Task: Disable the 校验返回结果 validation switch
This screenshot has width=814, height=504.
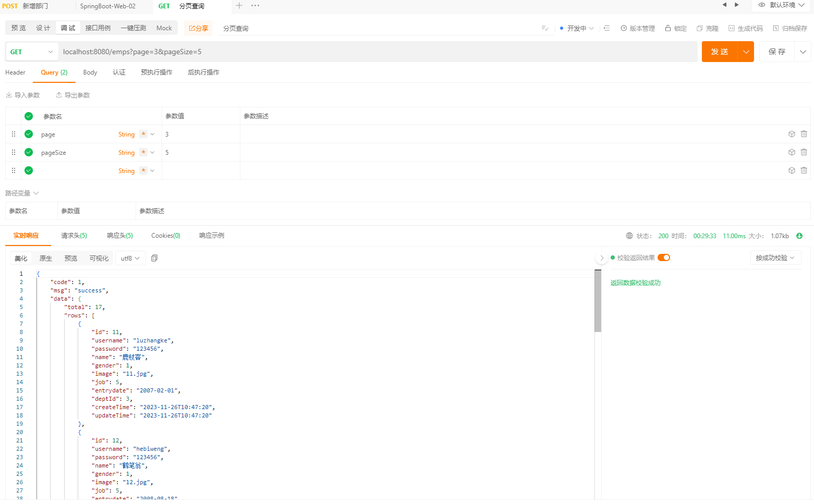Action: click(x=663, y=257)
